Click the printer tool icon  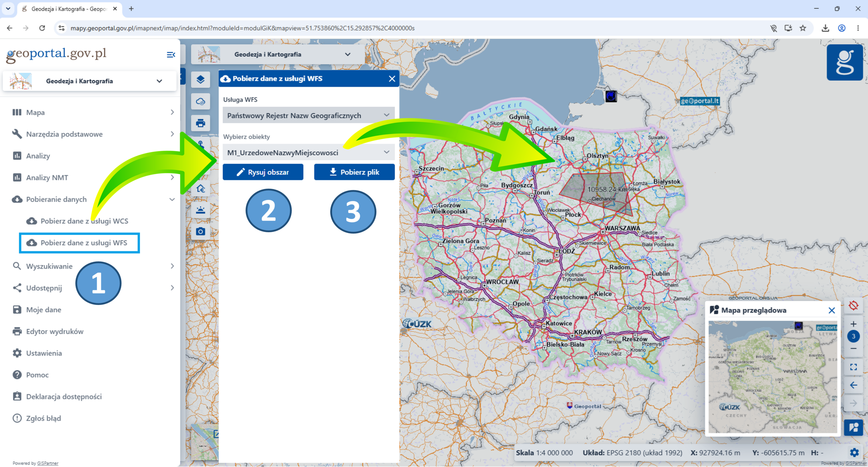click(200, 123)
